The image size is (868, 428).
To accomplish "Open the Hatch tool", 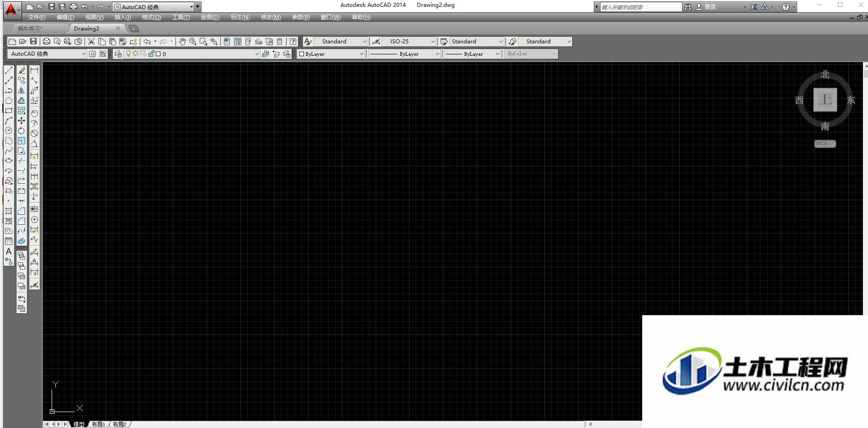I will (x=9, y=211).
